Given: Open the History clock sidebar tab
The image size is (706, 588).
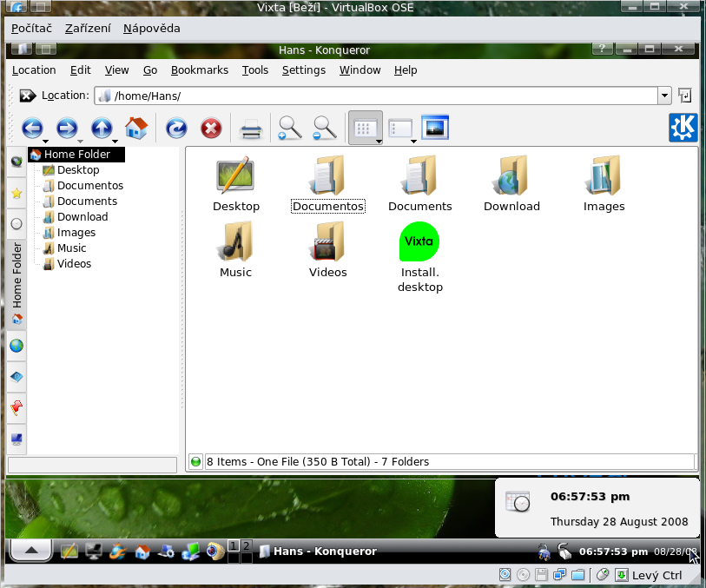Looking at the screenshot, I should coord(16,224).
